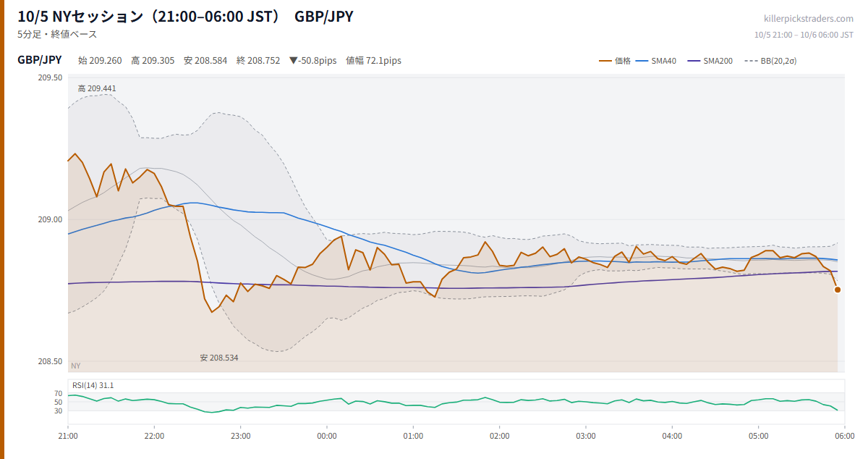Click the 始 209.260 open value

100,61
